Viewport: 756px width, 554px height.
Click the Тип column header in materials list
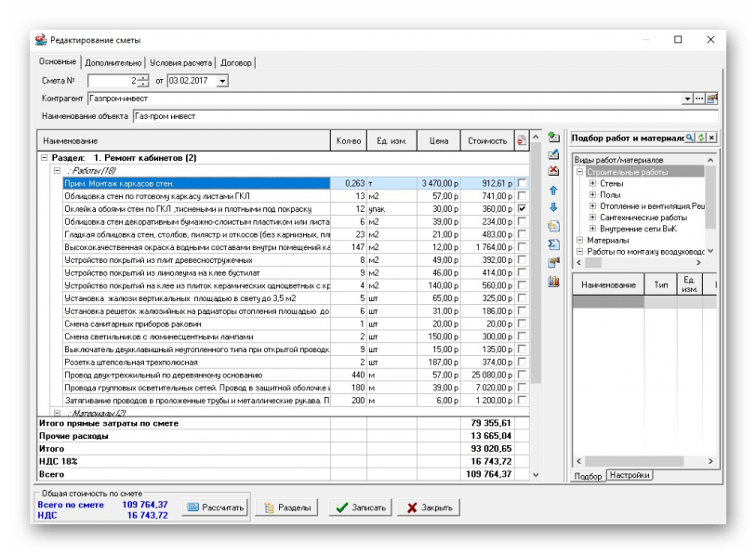(660, 285)
